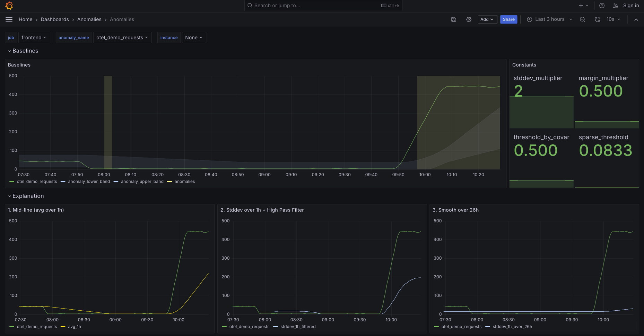This screenshot has width=644, height=336.
Task: Open the job frontend variable dropdown
Action: pyautogui.click(x=34, y=37)
